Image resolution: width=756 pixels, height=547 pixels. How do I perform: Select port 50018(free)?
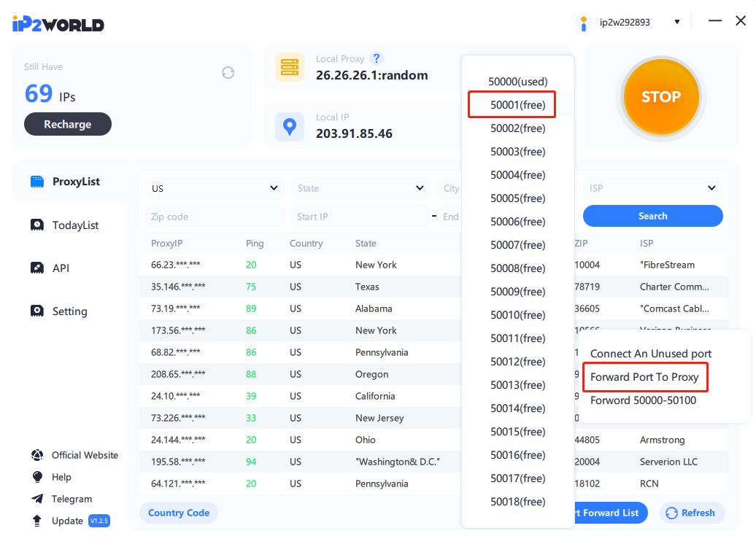point(518,502)
